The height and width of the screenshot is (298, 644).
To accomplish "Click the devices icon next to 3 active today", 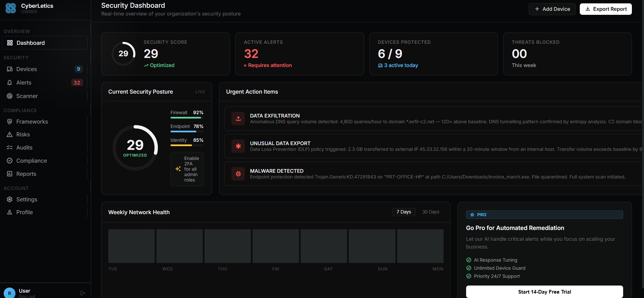I will pyautogui.click(x=380, y=65).
